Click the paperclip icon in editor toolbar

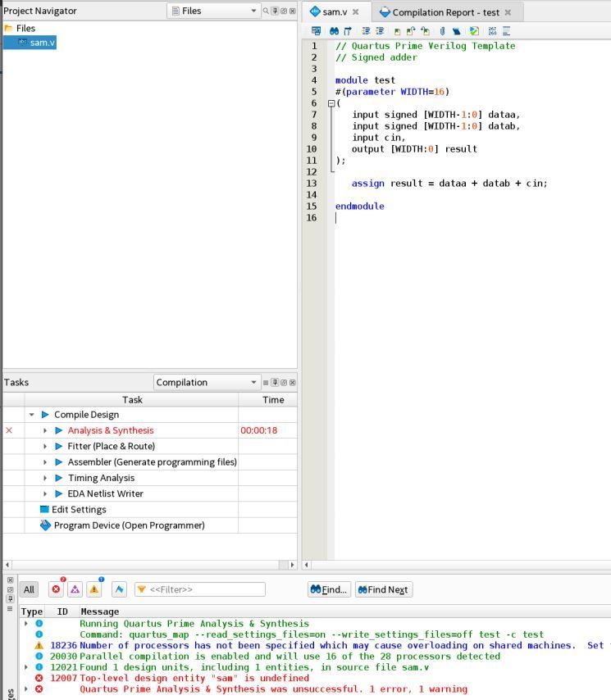tap(442, 31)
